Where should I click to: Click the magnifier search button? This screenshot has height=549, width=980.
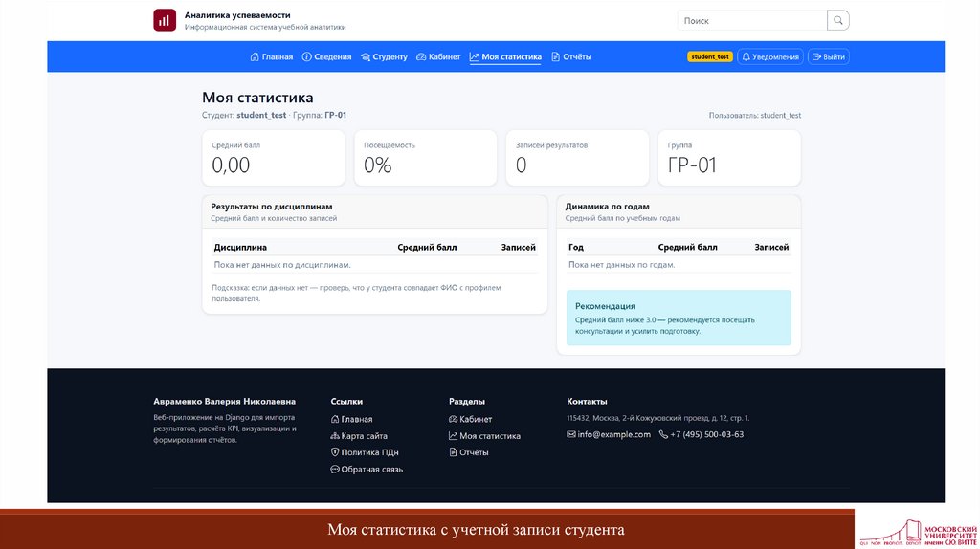point(838,21)
